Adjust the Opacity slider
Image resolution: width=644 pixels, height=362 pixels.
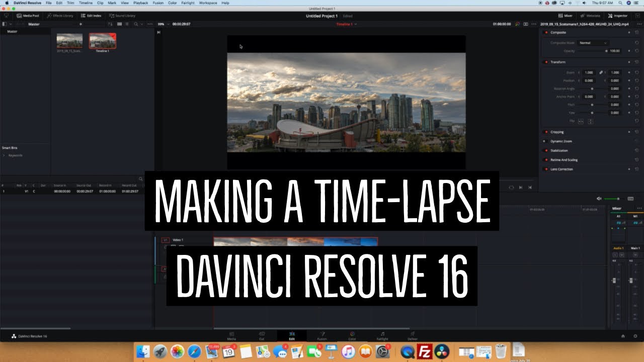point(592,51)
